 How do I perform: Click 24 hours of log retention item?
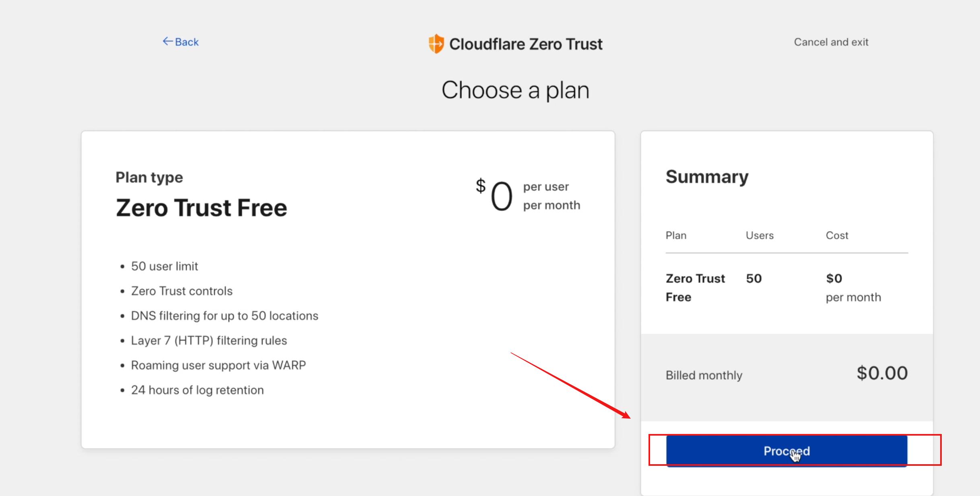(197, 390)
